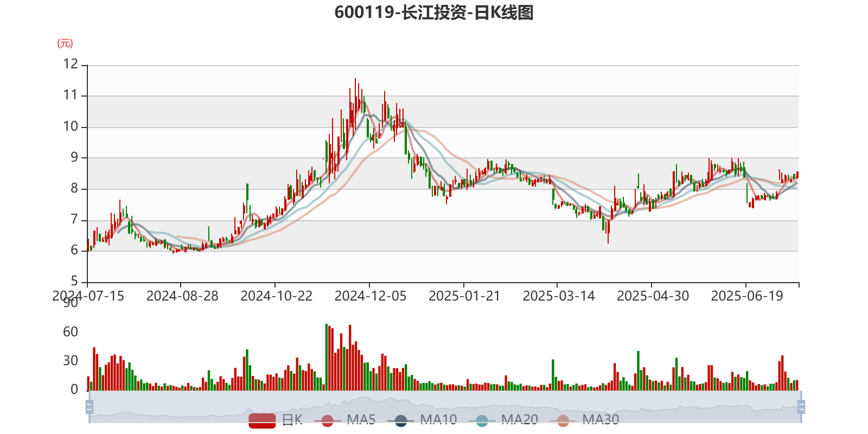This screenshot has height=434, width=868.
Task: Click the (元) price unit label
Action: 65,43
